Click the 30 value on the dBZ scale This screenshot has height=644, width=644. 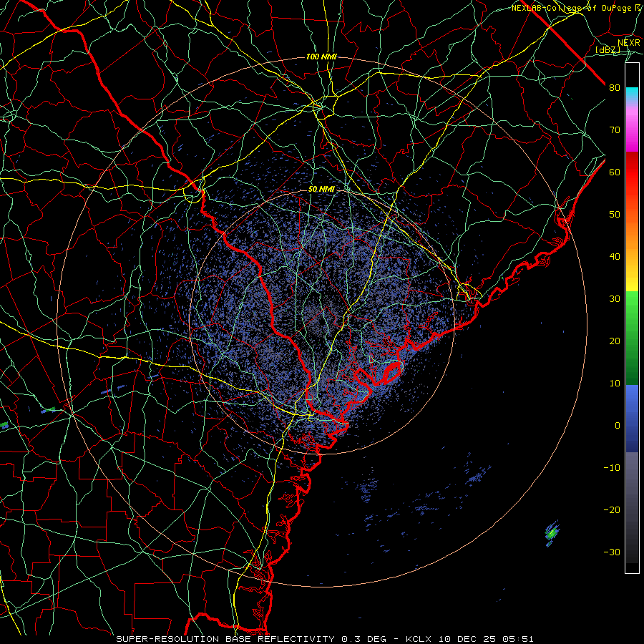615,298
